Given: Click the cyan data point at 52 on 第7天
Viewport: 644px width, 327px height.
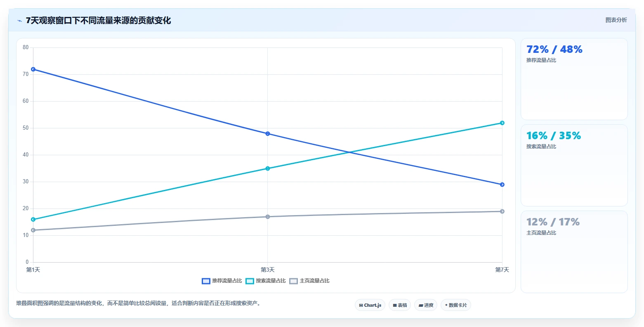Looking at the screenshot, I should coord(502,123).
